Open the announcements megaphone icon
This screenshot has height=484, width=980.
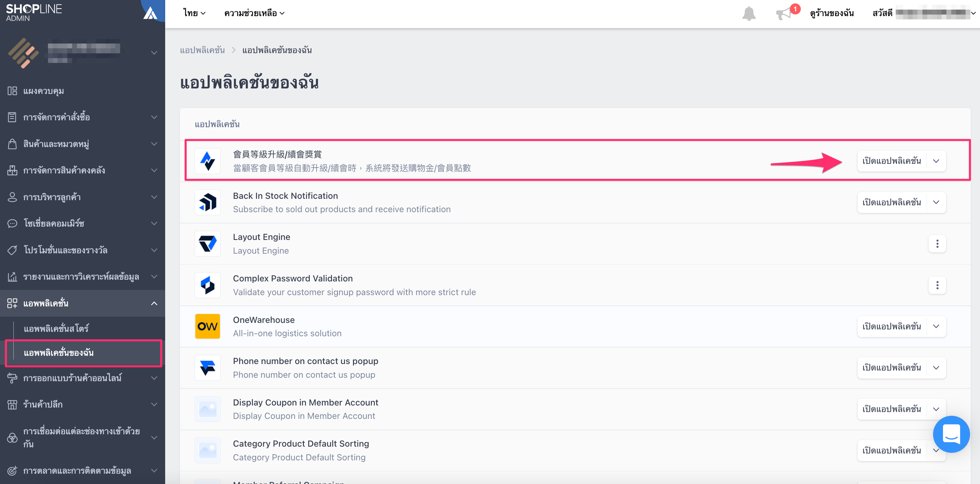[x=784, y=14]
